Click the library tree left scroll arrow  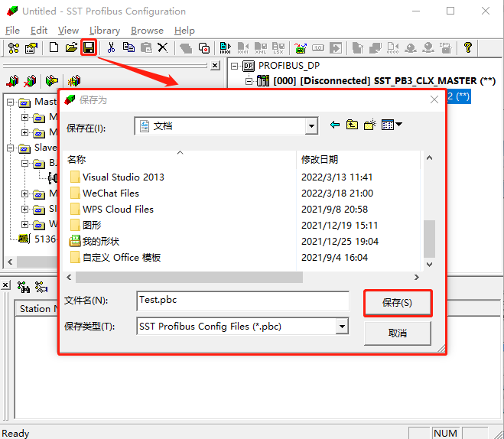[10, 262]
